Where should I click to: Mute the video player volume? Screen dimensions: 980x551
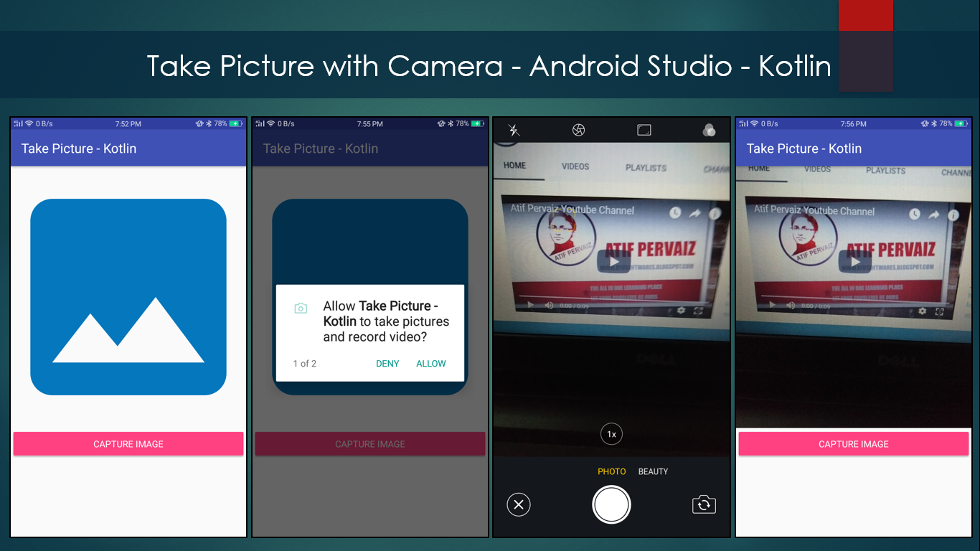click(x=550, y=305)
